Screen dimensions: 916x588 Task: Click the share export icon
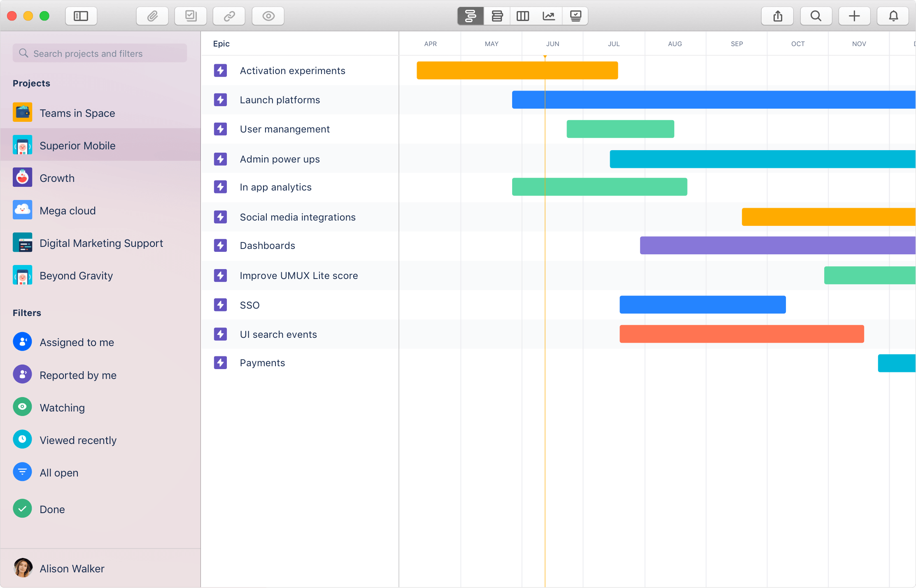point(777,16)
